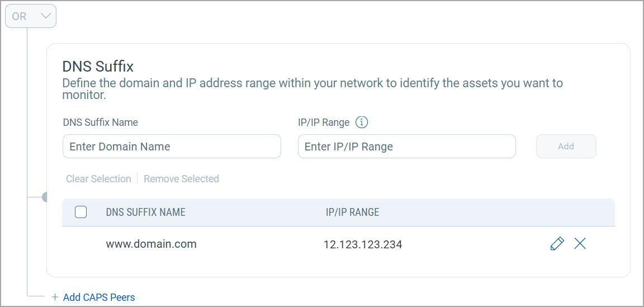The height and width of the screenshot is (307, 644).
Task: Delete the www.domain.com row with X icon
Action: click(x=580, y=244)
